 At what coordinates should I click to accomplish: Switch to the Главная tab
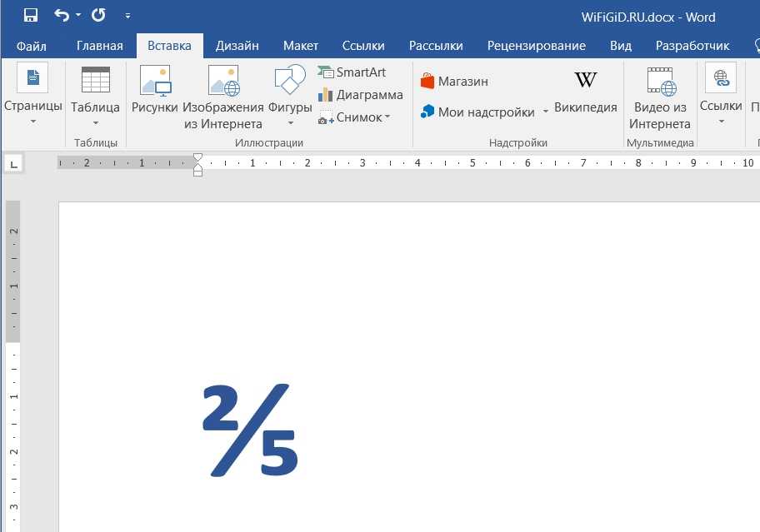pos(99,46)
